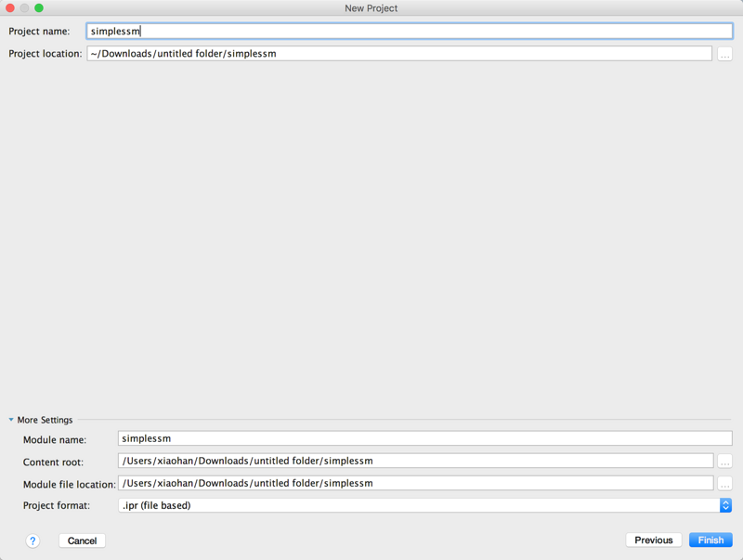
Task: Collapse the More Settings section
Action: 11,420
